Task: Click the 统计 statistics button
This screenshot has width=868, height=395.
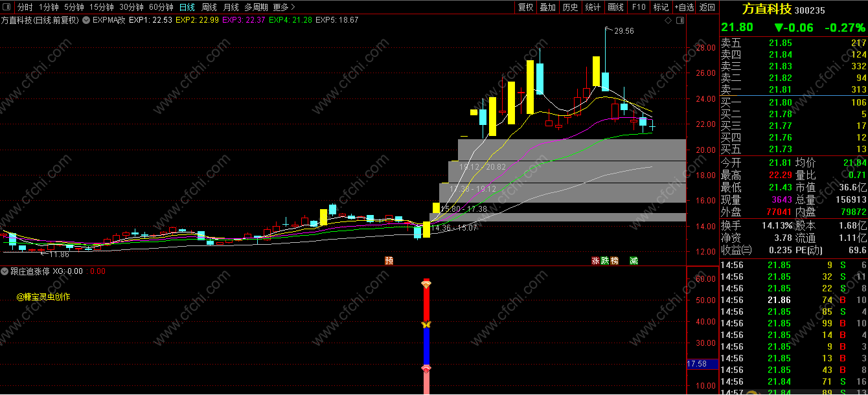Action: click(593, 7)
